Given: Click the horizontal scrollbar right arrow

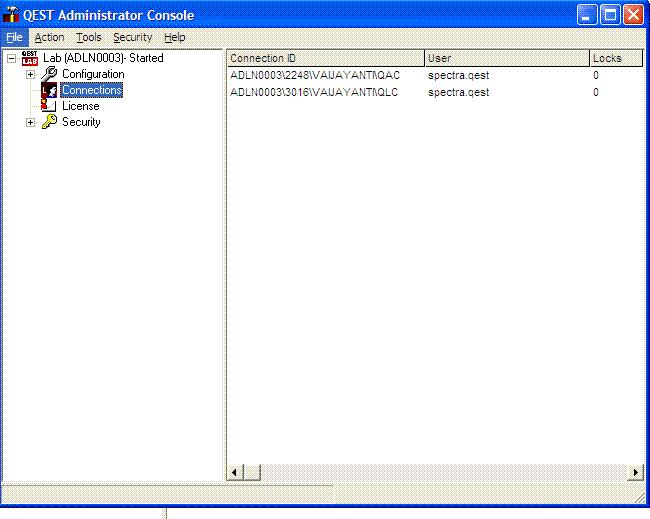Looking at the screenshot, I should point(635,472).
